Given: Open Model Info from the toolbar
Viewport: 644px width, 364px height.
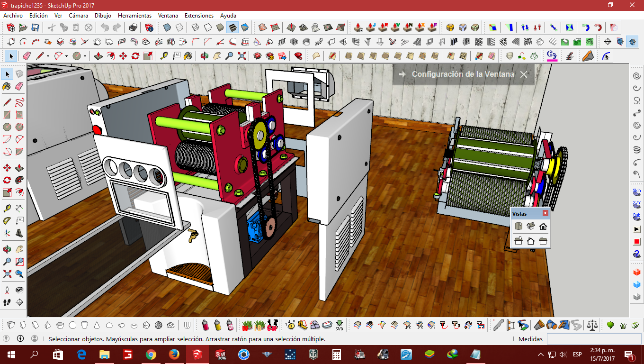Looking at the screenshot, I should click(x=149, y=27).
